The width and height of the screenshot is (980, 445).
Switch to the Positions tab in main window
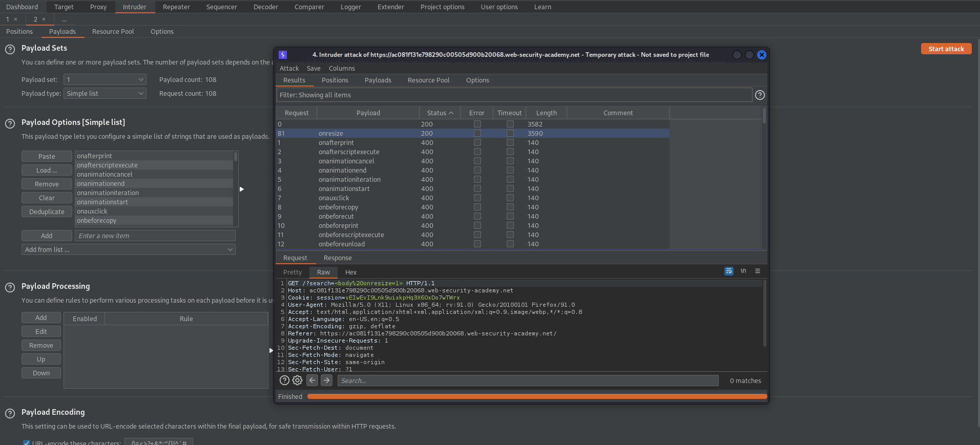point(19,32)
